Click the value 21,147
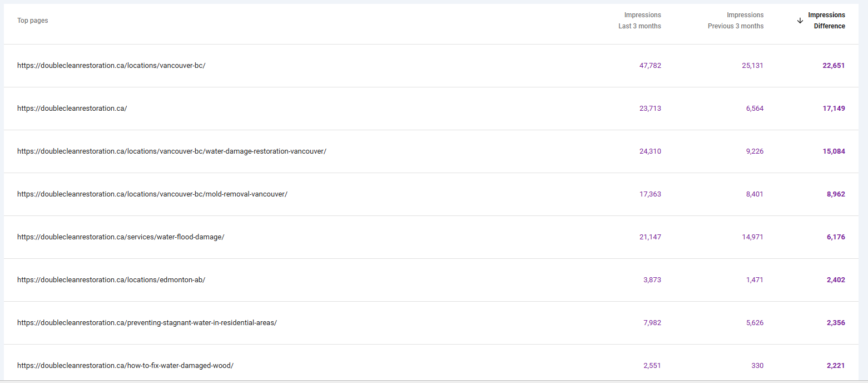This screenshot has height=383, width=868. pyautogui.click(x=650, y=237)
